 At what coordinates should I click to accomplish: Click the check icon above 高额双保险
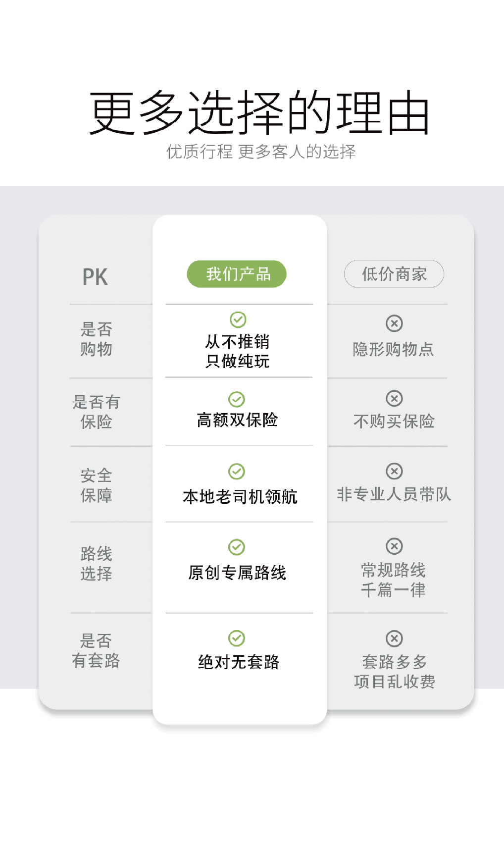[x=237, y=399]
